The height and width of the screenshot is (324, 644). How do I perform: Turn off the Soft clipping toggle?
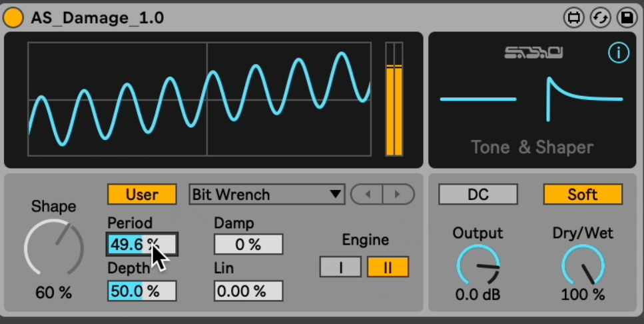(583, 195)
